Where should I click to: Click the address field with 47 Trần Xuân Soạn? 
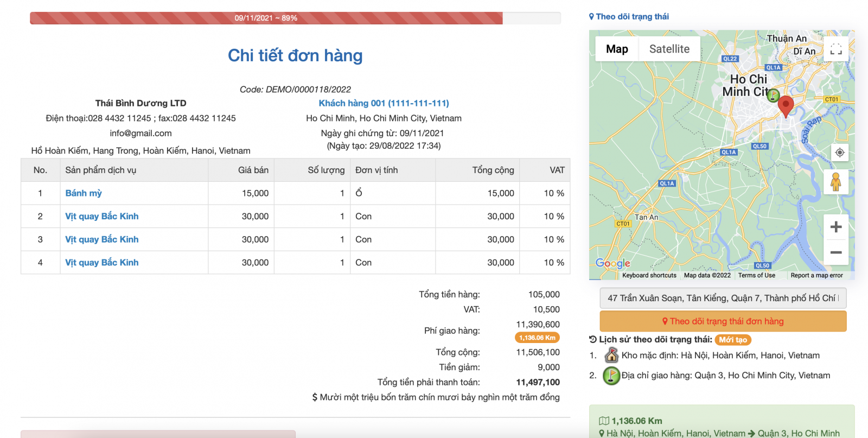pyautogui.click(x=723, y=298)
